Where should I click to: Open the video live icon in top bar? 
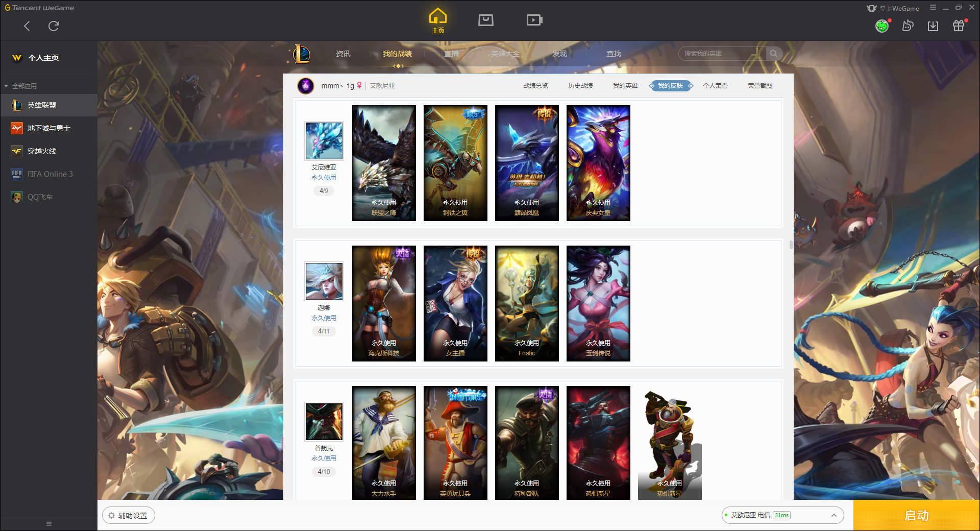pyautogui.click(x=534, y=20)
